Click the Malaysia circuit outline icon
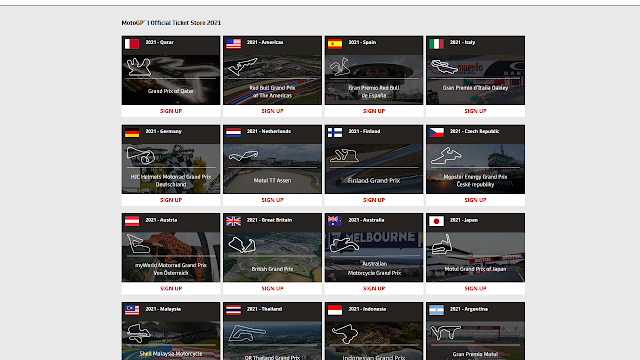The image size is (640, 360). 139,333
